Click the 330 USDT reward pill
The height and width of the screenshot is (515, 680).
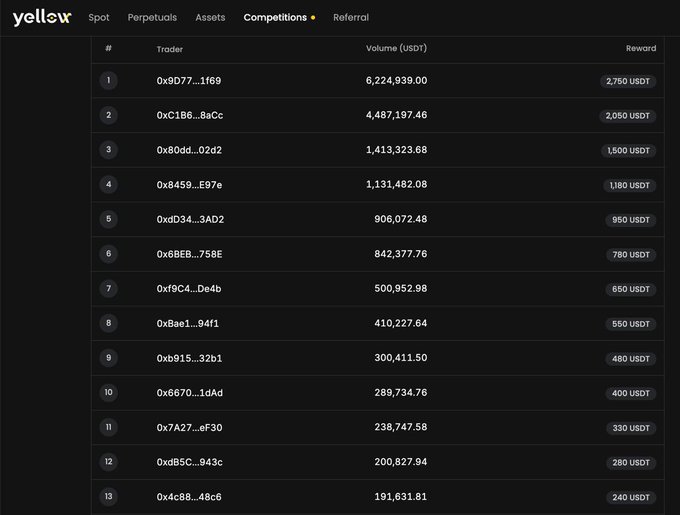pos(631,428)
